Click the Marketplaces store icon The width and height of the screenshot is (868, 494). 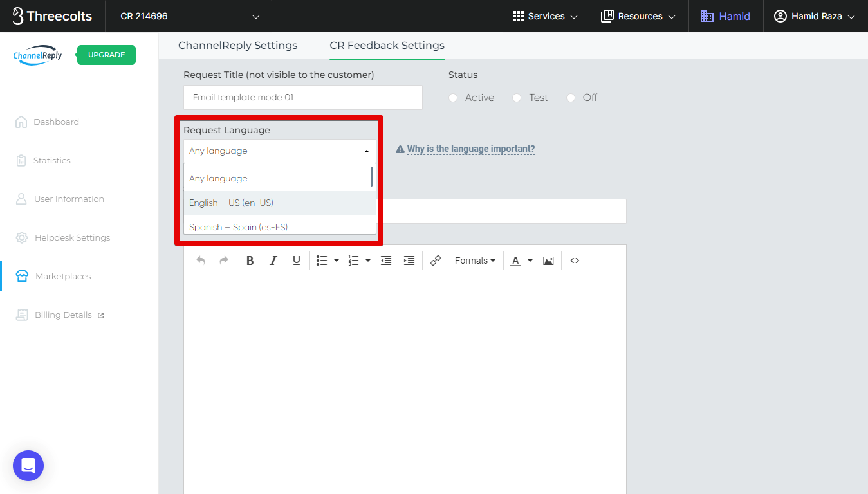pos(22,277)
